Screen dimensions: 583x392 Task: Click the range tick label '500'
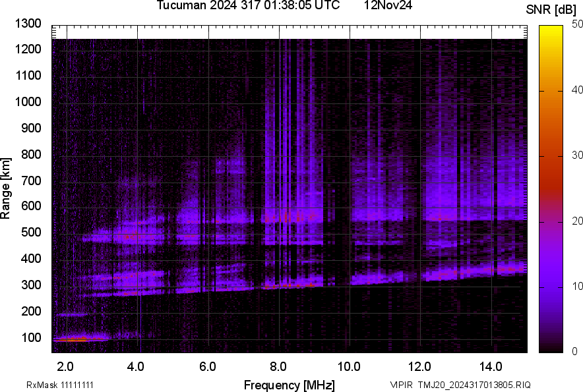click(x=31, y=232)
